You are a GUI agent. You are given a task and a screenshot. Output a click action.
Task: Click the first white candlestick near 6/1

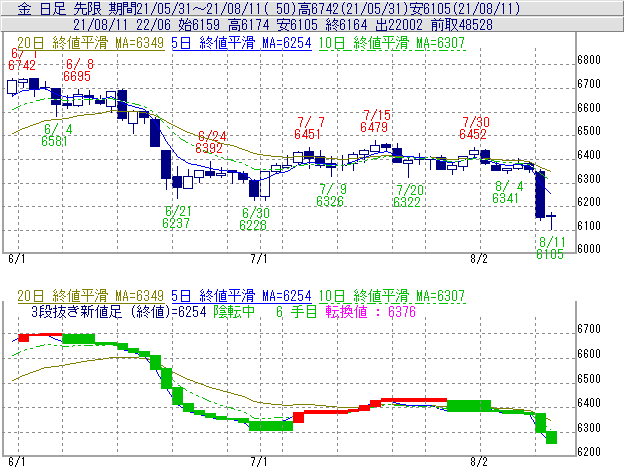tap(12, 87)
